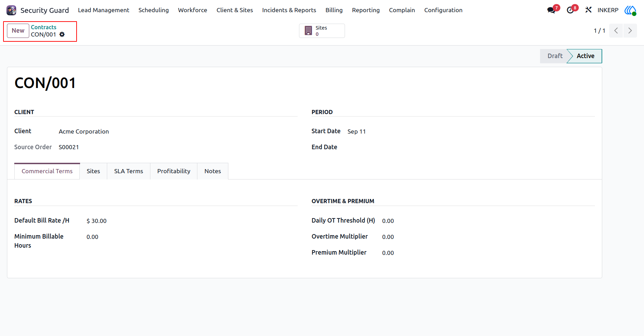This screenshot has height=336, width=644.
Task: Edit the Start Date field
Action: pos(356,131)
